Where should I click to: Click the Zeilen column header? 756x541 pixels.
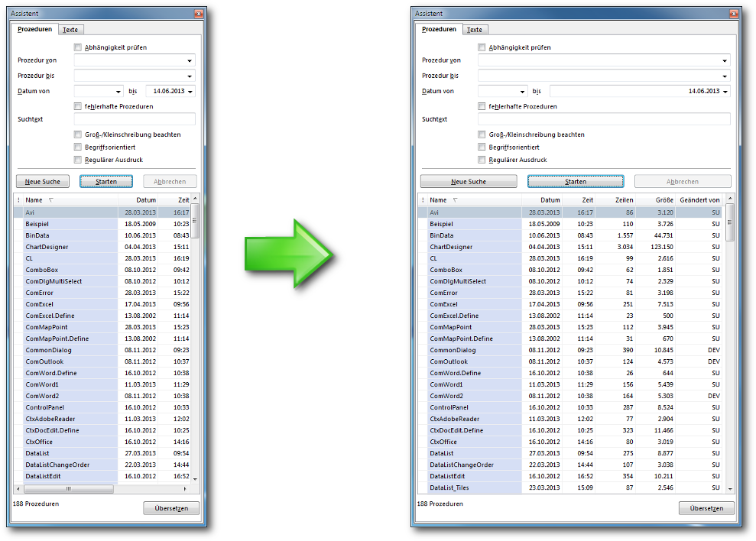[625, 200]
